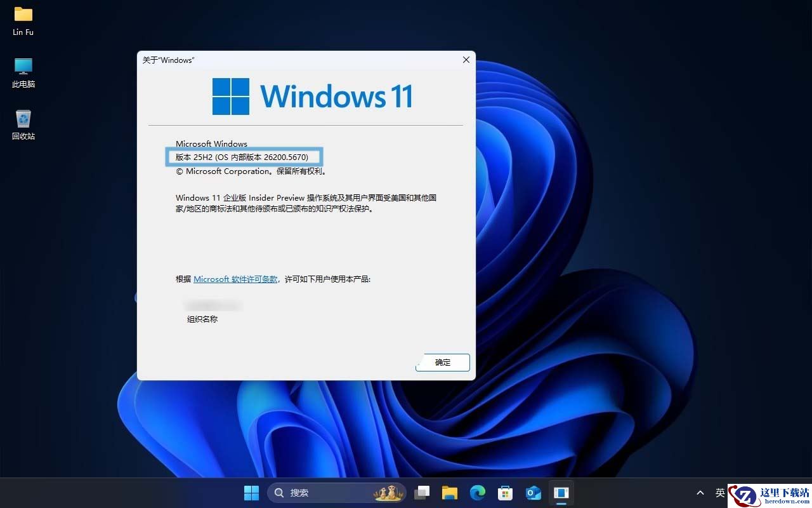Image resolution: width=812 pixels, height=508 pixels.
Task: Click the 组织名称 text in the dialog
Action: point(202,319)
